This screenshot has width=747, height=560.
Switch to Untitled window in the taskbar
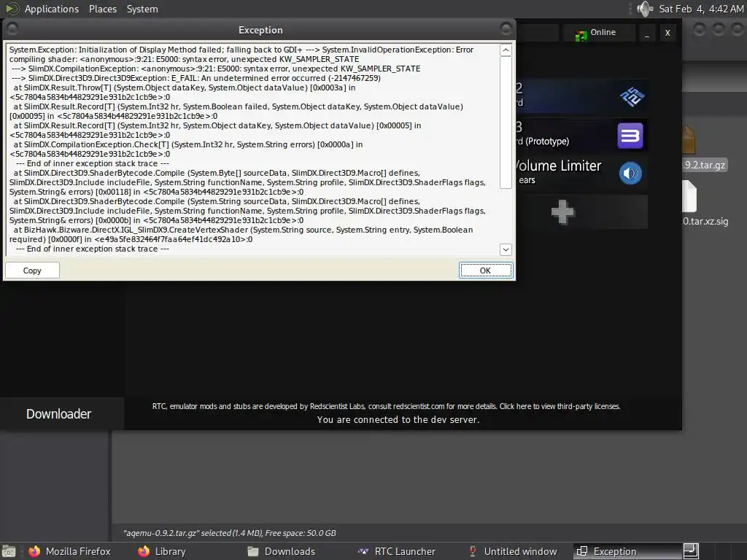click(513, 551)
